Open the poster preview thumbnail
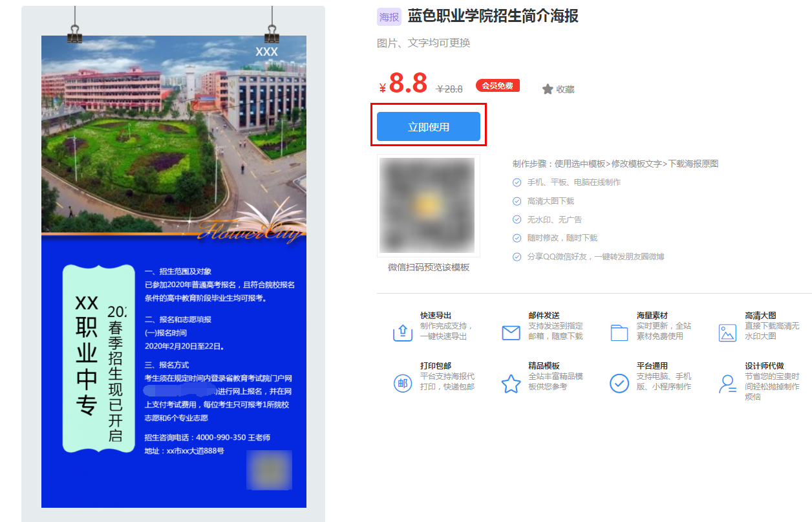Screen dimensions: 812x522 173,272
